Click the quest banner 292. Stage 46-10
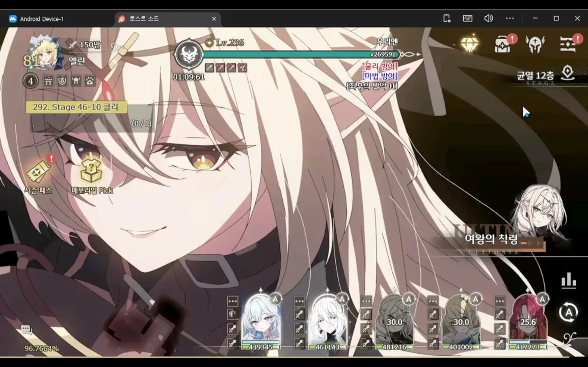Image resolution: width=588 pixels, height=367 pixels. pyautogui.click(x=76, y=108)
